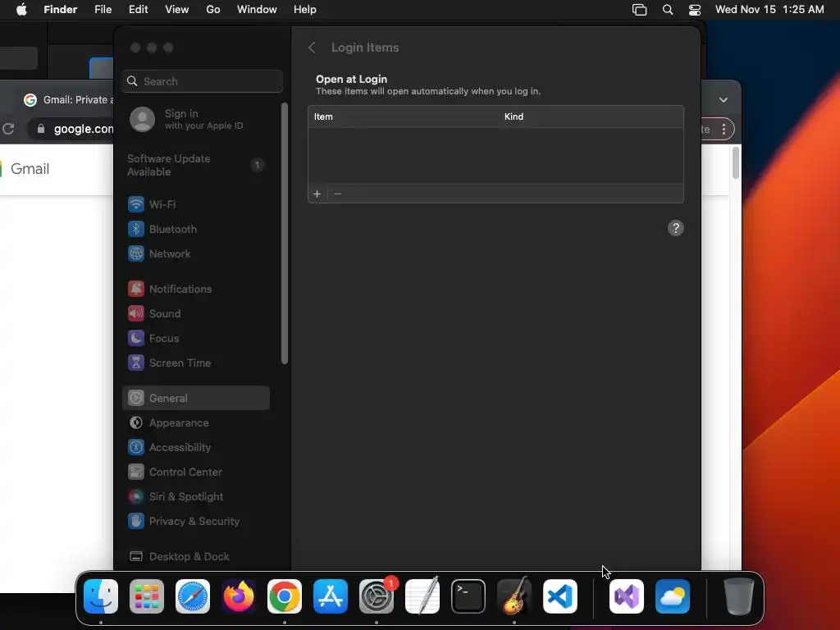Open Google Chrome from the Dock
The image size is (840, 630).
point(285,596)
